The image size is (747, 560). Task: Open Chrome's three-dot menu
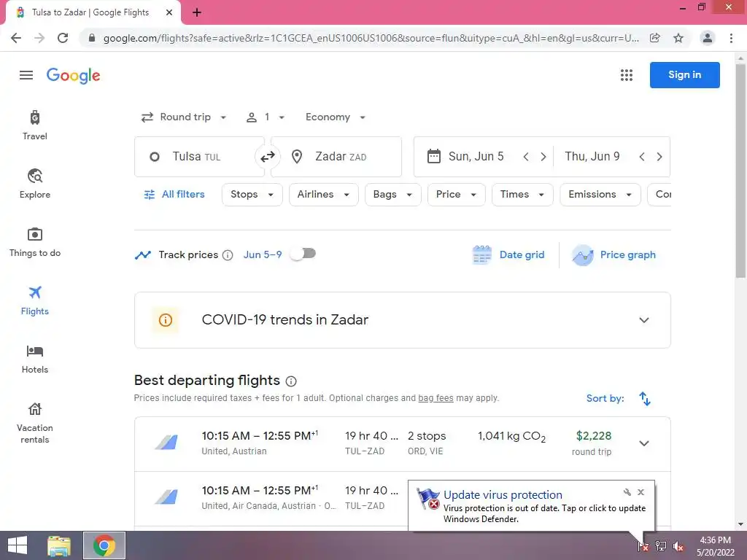pos(731,38)
